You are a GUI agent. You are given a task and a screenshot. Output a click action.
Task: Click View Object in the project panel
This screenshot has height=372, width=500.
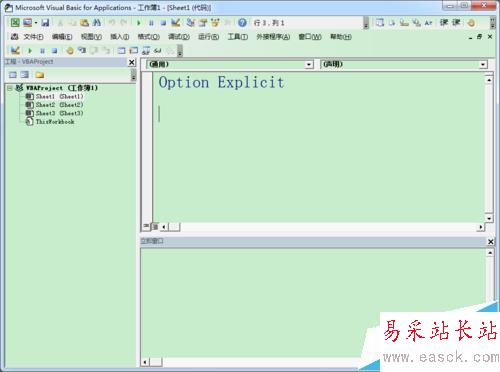25,75
